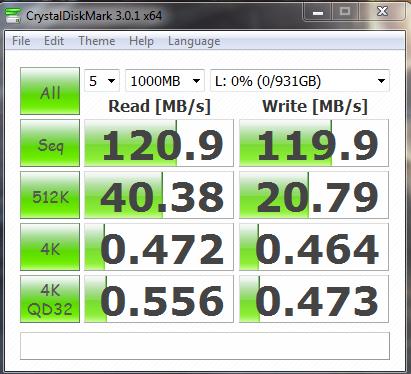Select the 4K write result 0.464
The height and width of the screenshot is (374, 411).
[314, 247]
